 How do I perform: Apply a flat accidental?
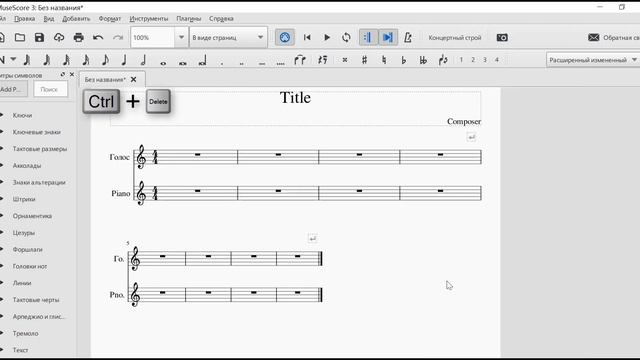(x=403, y=60)
